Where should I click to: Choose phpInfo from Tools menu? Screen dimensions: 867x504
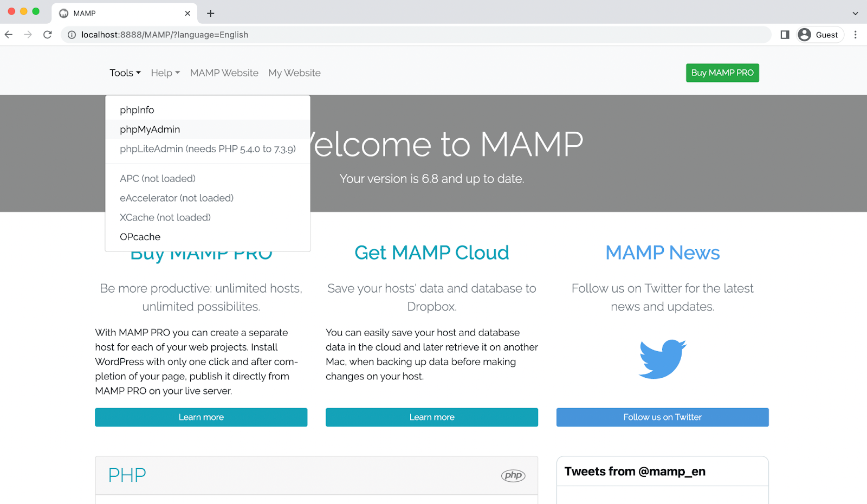point(208,110)
